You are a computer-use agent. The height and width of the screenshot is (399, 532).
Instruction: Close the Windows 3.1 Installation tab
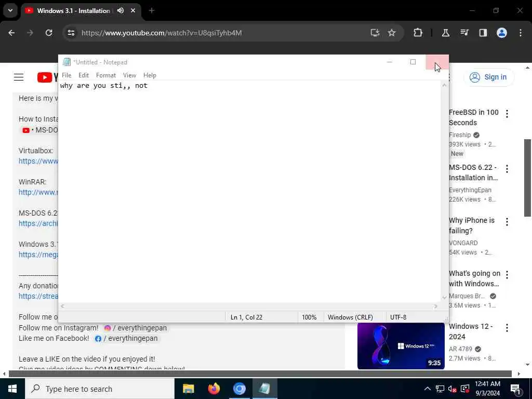pyautogui.click(x=133, y=10)
